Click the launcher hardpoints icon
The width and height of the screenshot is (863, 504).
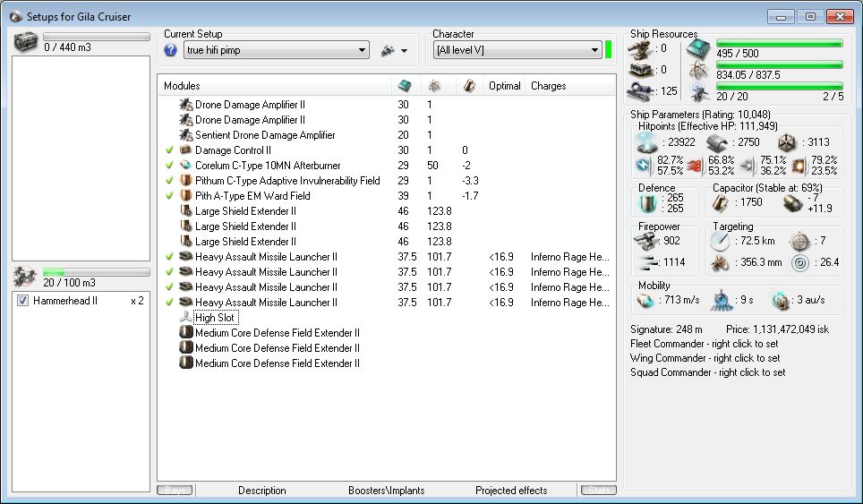641,70
